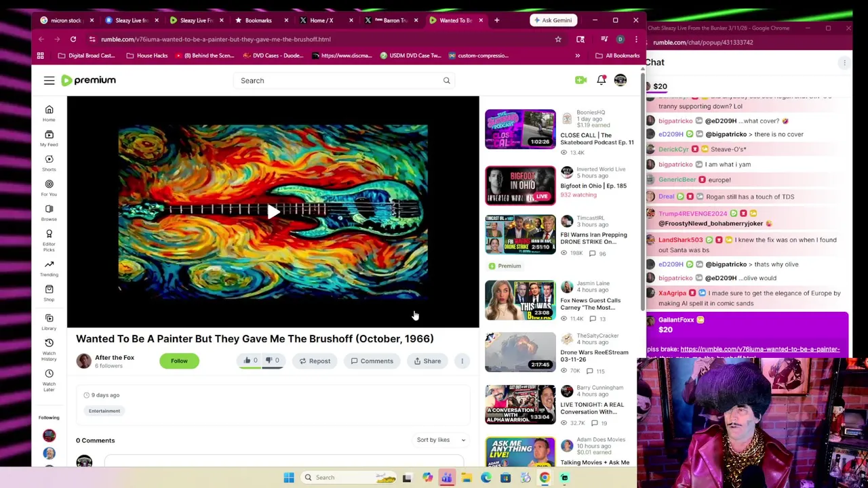Open Editor Picks in the sidebar
This screenshot has height=488, width=868.
pyautogui.click(x=49, y=240)
